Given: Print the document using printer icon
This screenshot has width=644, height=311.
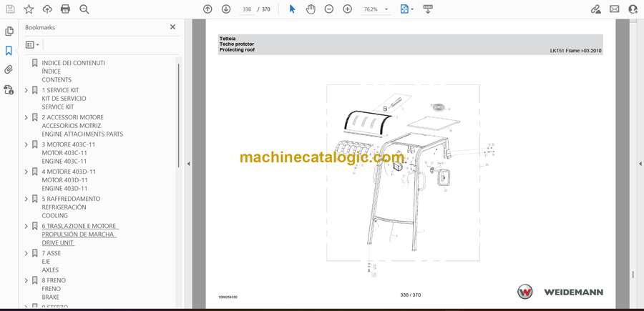Looking at the screenshot, I should [x=66, y=9].
